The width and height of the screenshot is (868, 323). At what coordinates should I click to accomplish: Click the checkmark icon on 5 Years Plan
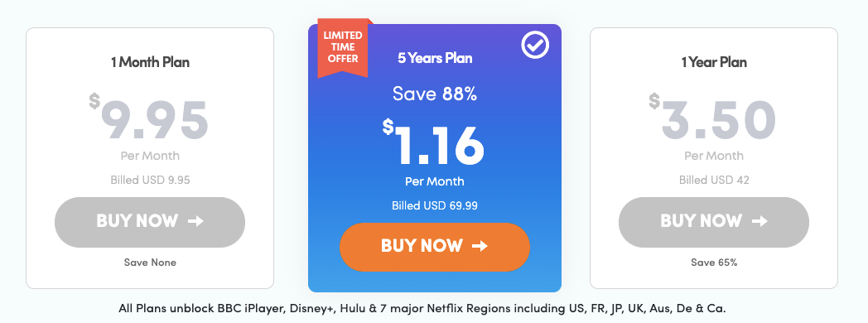pyautogui.click(x=535, y=46)
